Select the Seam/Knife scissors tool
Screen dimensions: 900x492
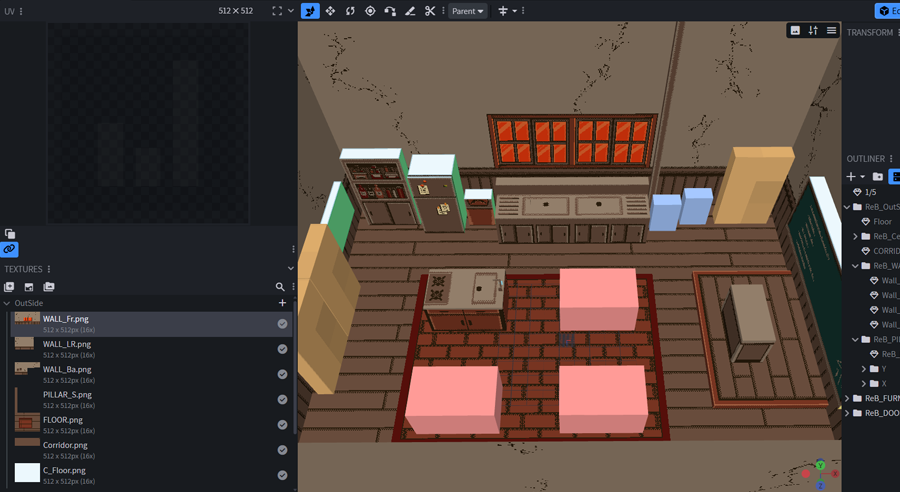(x=430, y=11)
